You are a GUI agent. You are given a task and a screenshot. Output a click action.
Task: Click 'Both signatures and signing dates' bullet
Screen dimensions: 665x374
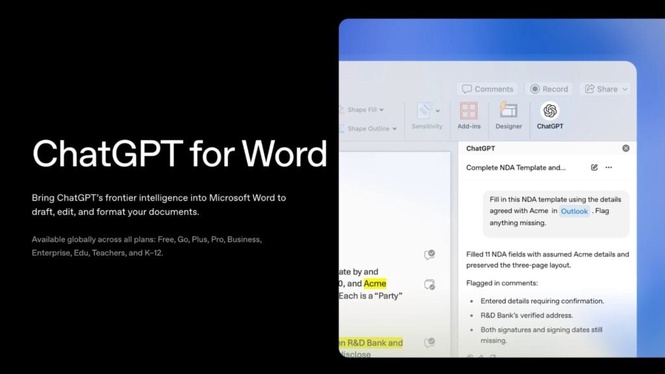coord(541,335)
